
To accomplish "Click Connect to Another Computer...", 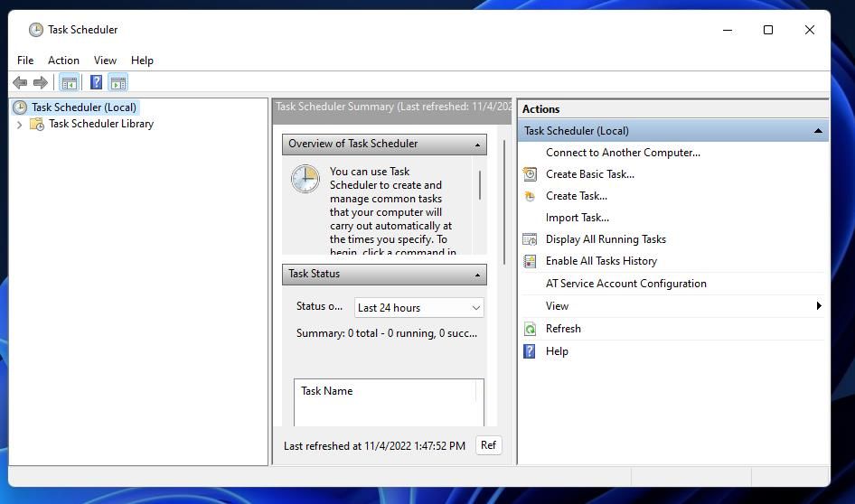I will click(623, 153).
